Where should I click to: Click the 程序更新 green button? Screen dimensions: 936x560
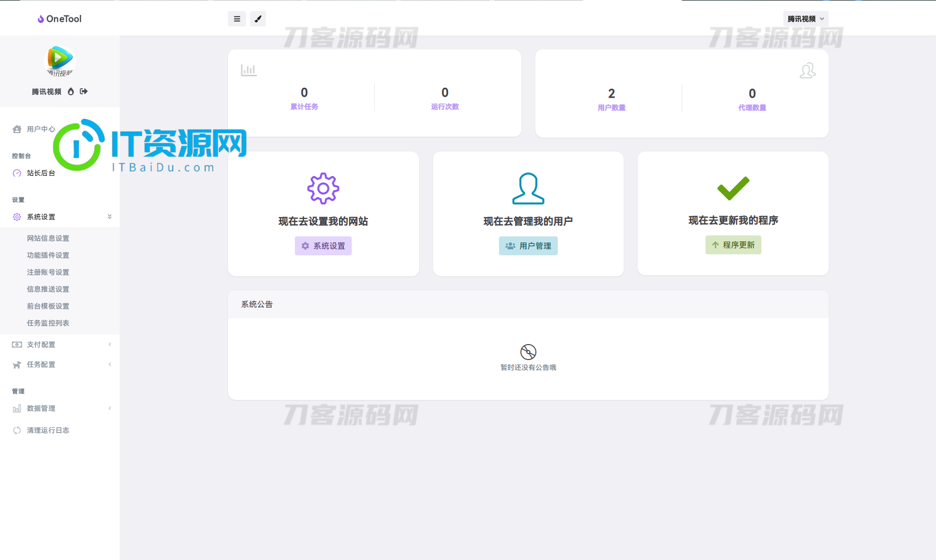point(733,245)
